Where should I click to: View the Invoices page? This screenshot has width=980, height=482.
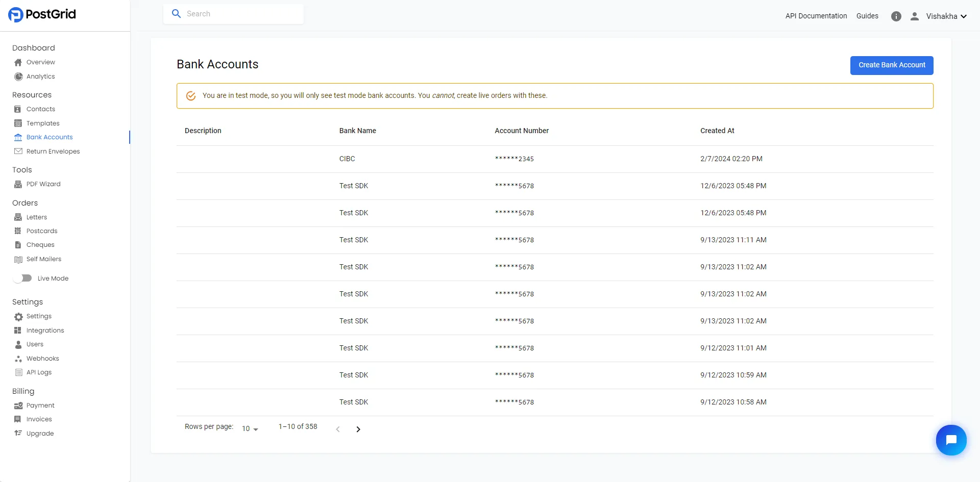click(x=39, y=419)
